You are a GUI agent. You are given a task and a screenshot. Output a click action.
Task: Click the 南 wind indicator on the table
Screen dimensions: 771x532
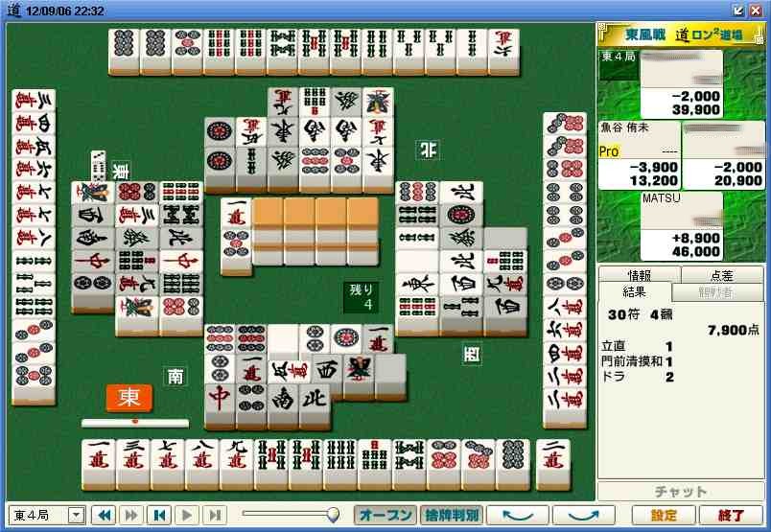click(175, 377)
